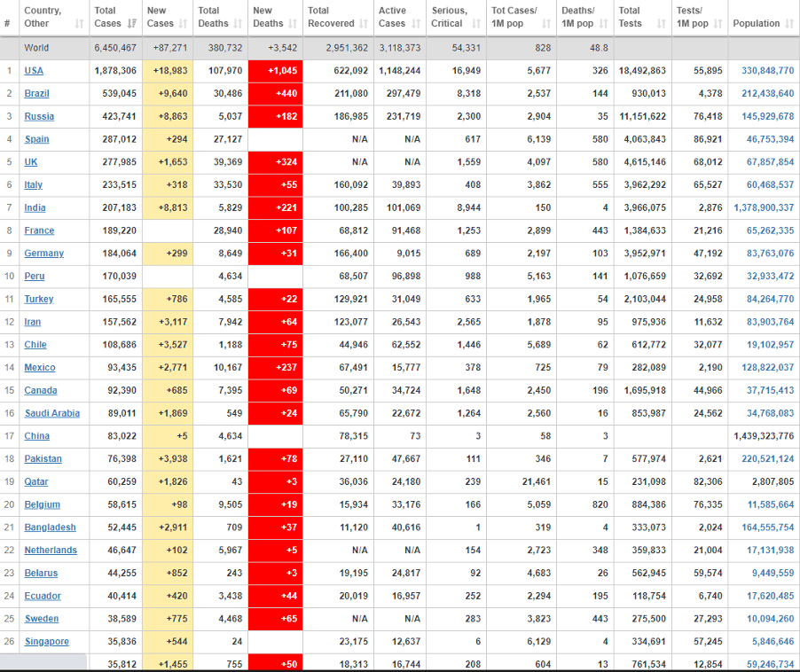Select the UK link
Viewport: 800px width, 672px height.
[x=31, y=162]
